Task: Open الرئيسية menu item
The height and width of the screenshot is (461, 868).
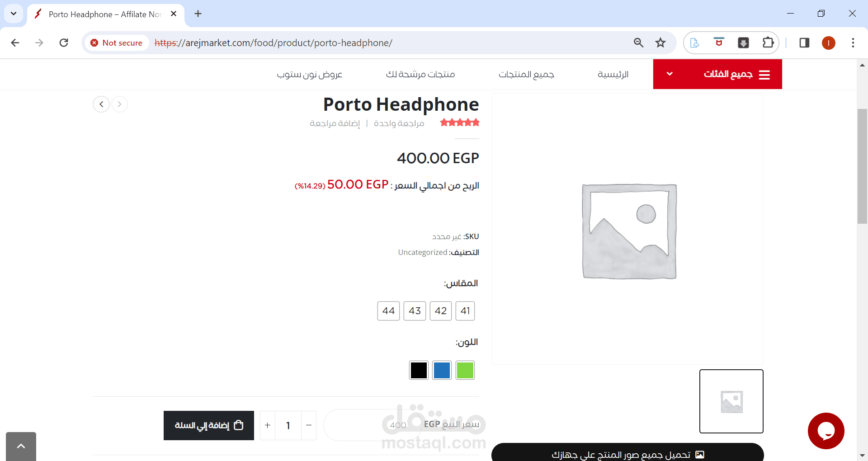Action: coord(613,74)
